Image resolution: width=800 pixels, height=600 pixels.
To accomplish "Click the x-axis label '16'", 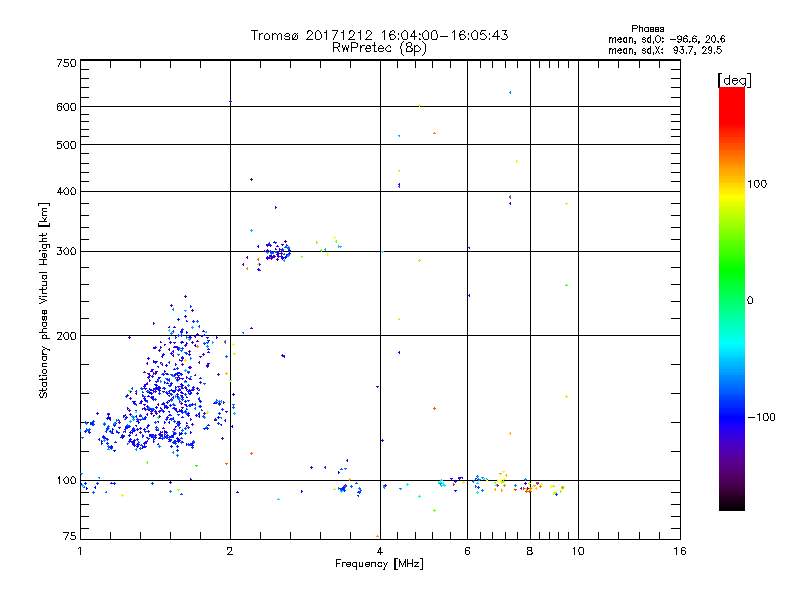I will coord(680,551).
